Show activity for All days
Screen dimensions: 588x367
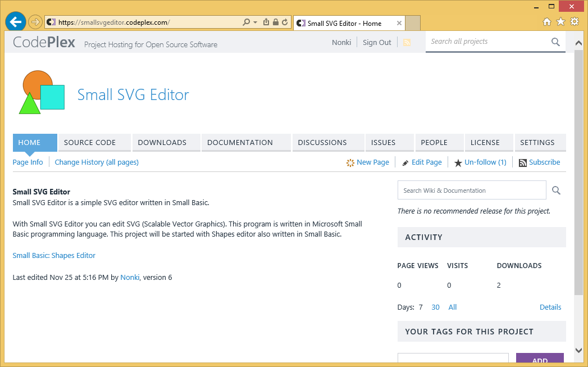point(453,307)
